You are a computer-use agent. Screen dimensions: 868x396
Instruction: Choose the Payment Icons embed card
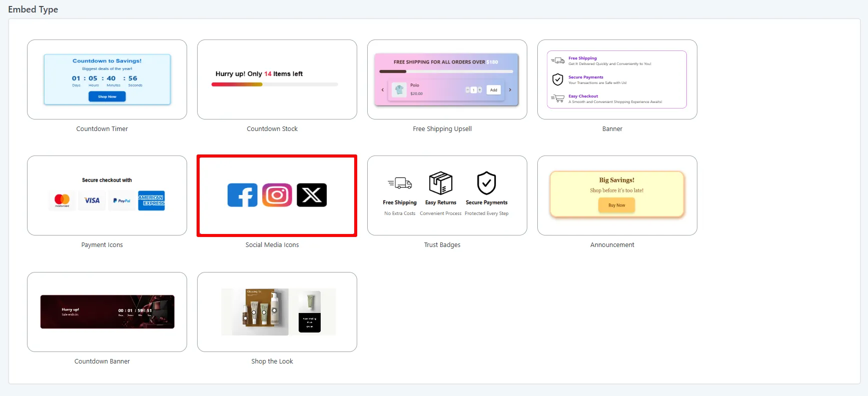(107, 195)
